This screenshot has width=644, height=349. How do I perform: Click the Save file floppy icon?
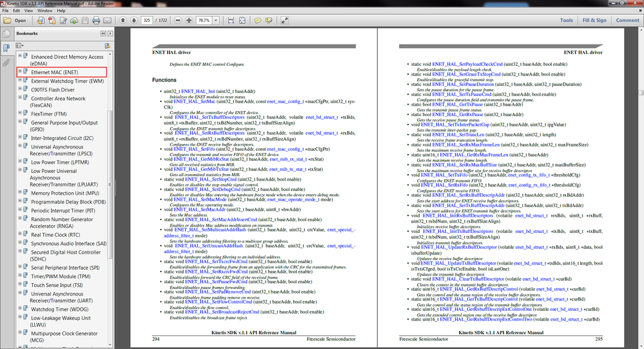(x=85, y=20)
